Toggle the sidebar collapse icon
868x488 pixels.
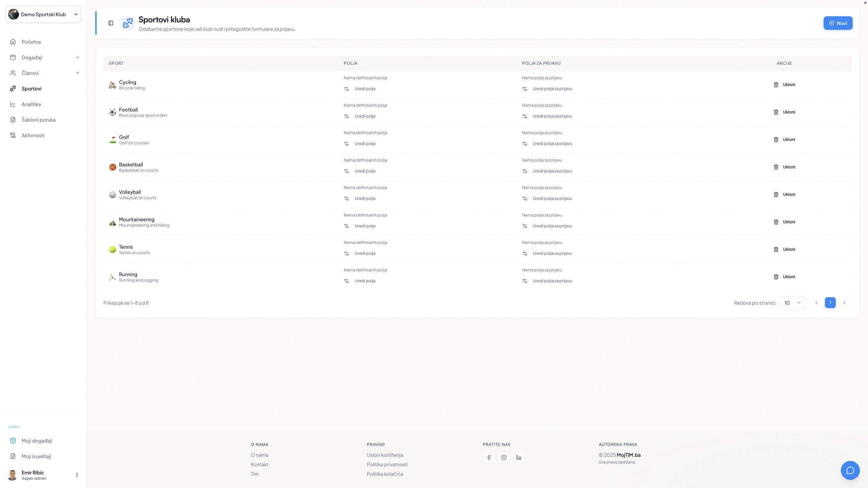coord(111,23)
